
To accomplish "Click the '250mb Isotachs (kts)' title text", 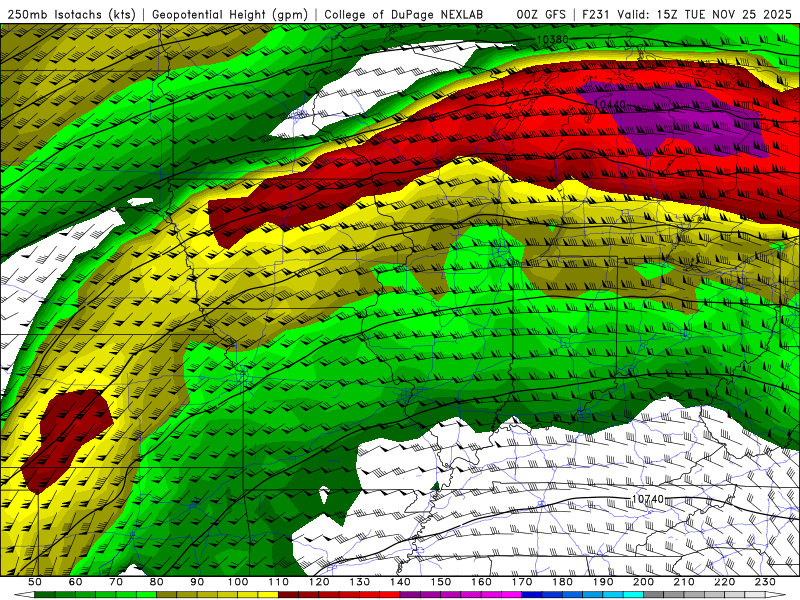I will pos(72,14).
